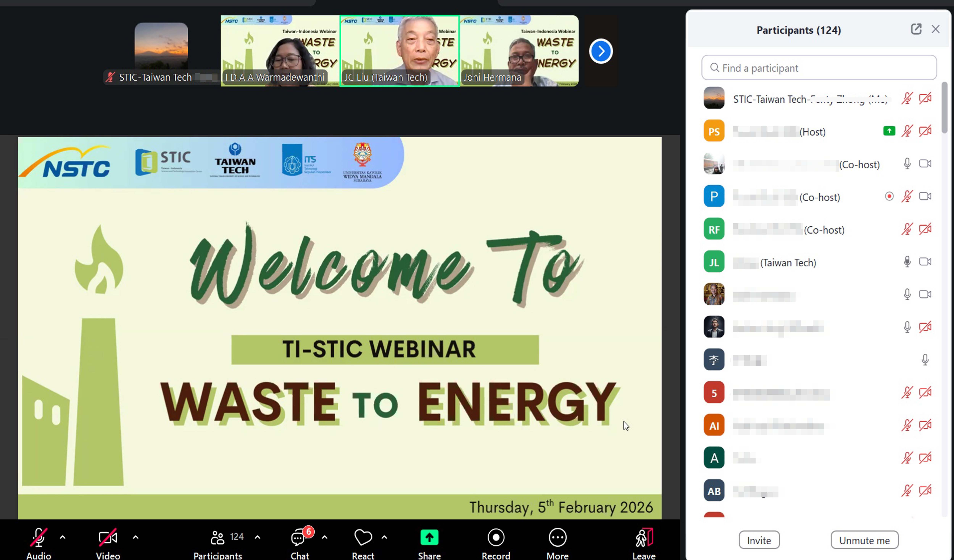954x560 pixels.
Task: Click the Leave meeting icon
Action: click(644, 537)
